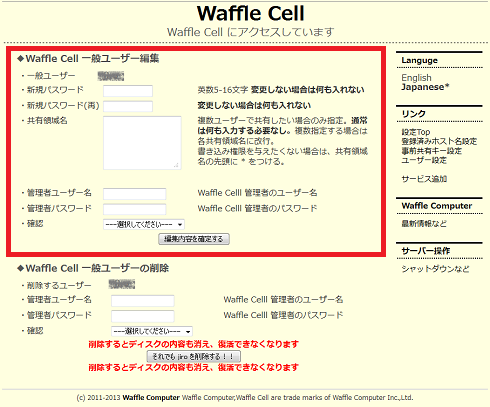Click 管理者ユーザー名 field in edit section
Viewport: 490px width, 407px height.
pos(135,194)
